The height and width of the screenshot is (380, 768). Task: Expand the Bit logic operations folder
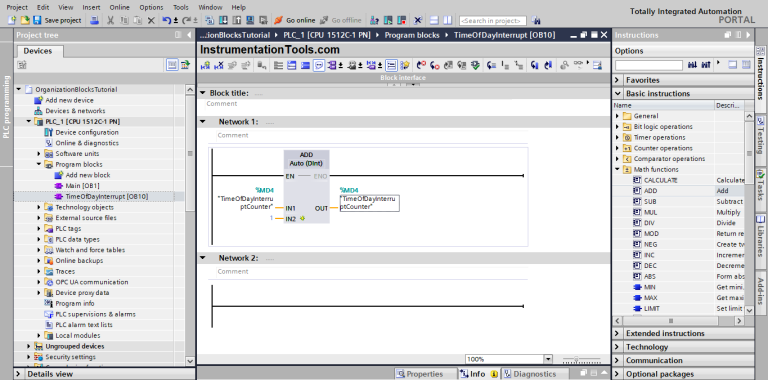(617, 127)
